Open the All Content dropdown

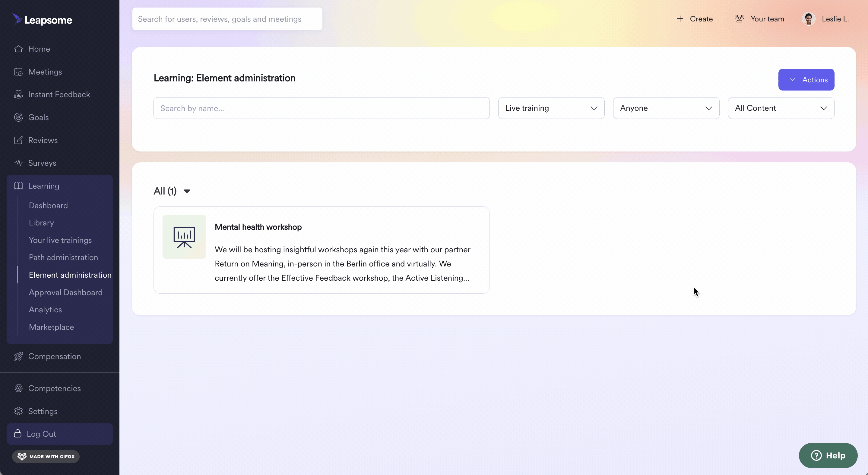click(x=781, y=108)
